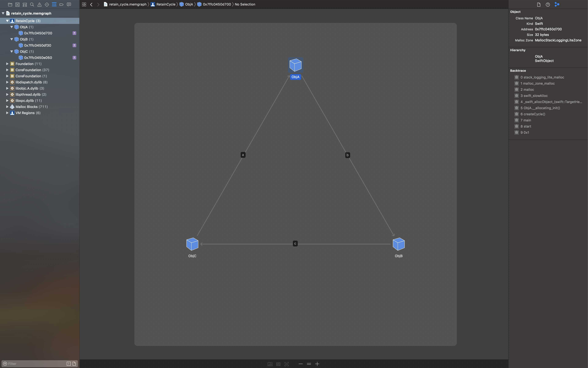Open the Breakpoint navigator tag icon
The image size is (588, 368).
pos(62,4)
